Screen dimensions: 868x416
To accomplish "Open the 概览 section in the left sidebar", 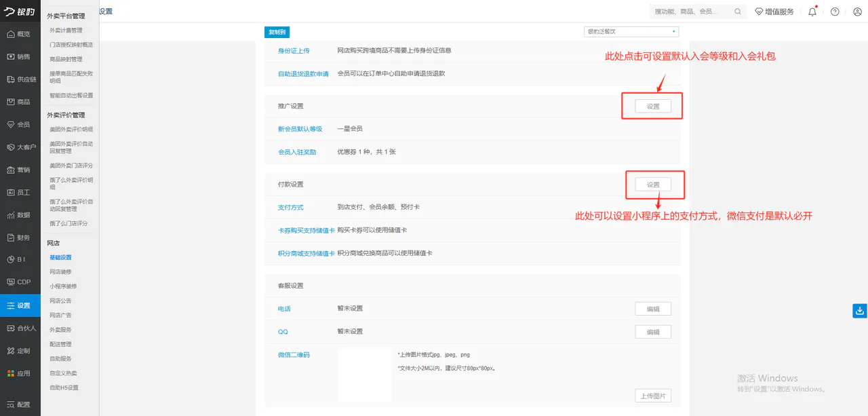I will tap(20, 34).
